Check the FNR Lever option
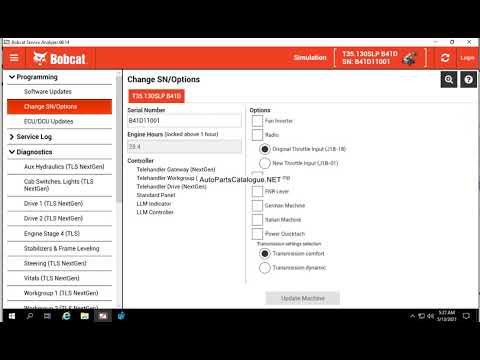The image size is (480, 360). click(257, 191)
